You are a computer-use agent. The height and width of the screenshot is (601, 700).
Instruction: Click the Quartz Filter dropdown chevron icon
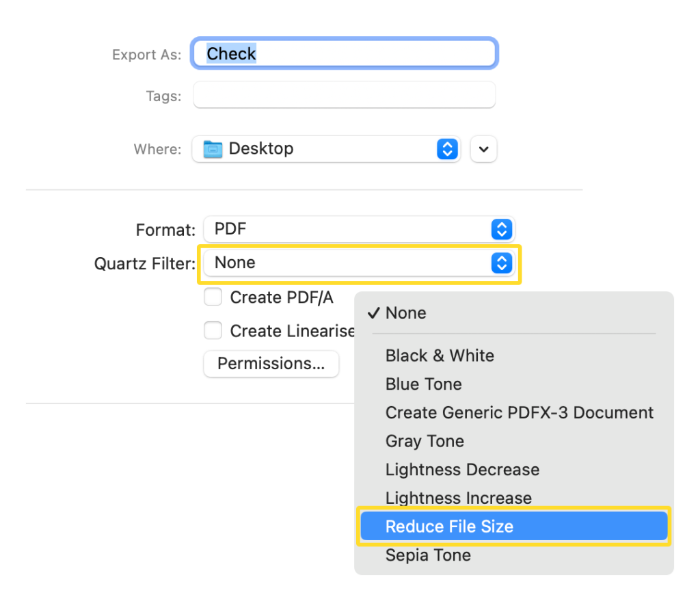click(502, 263)
